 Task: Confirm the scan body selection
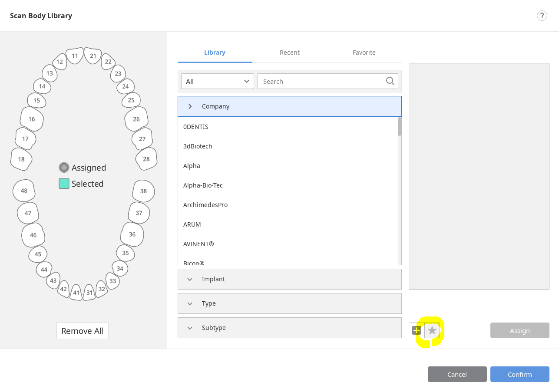pos(520,374)
